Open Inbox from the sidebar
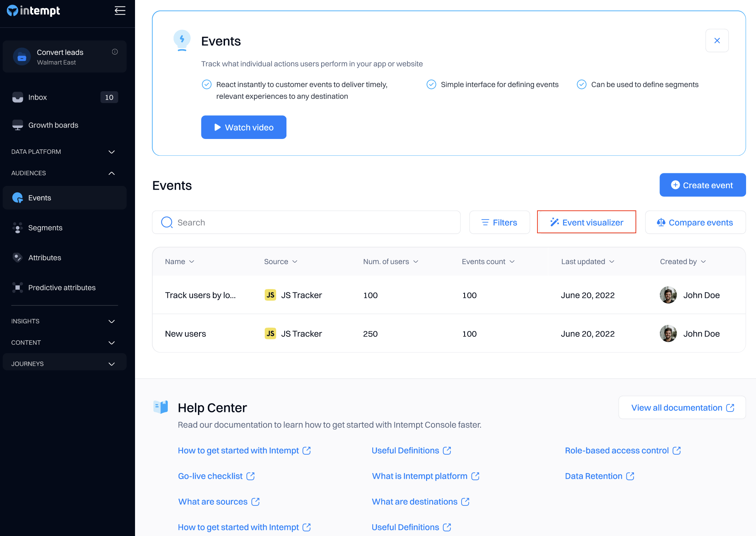The width and height of the screenshot is (756, 536). (37, 97)
